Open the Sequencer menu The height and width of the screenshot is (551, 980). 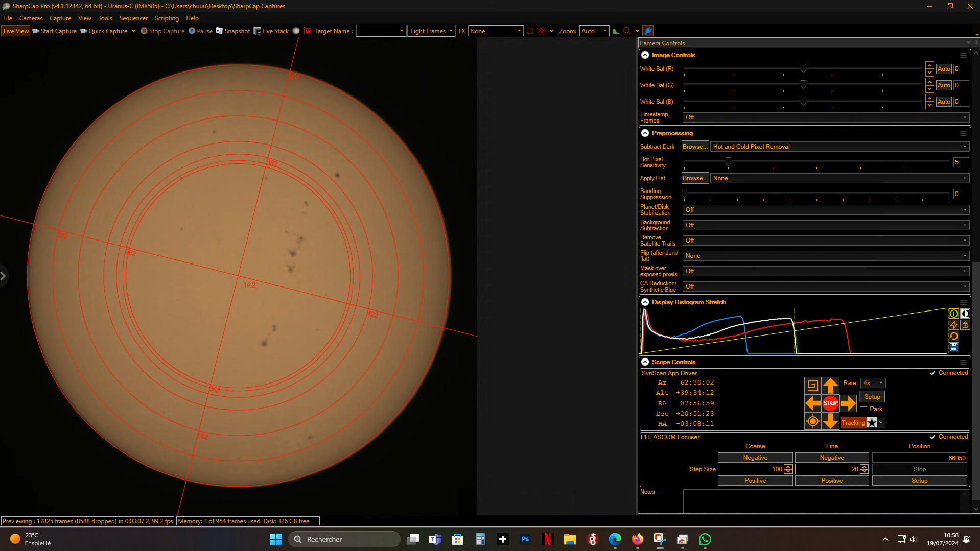[133, 18]
